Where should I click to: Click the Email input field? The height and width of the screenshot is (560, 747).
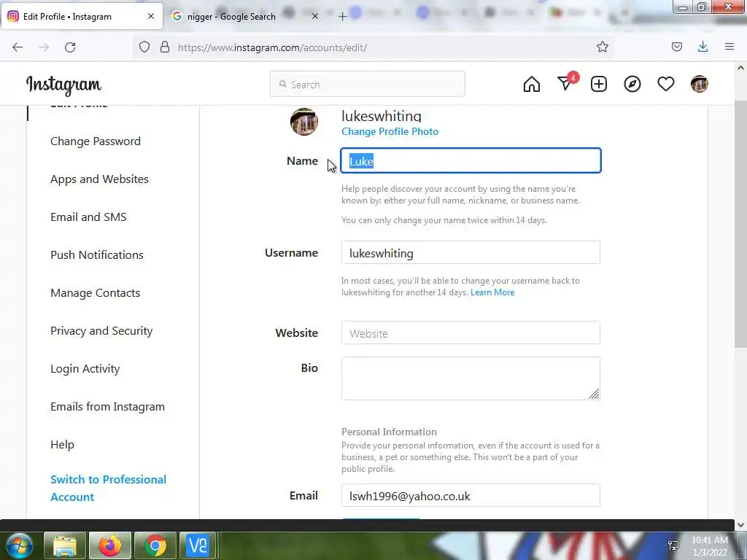(x=471, y=496)
